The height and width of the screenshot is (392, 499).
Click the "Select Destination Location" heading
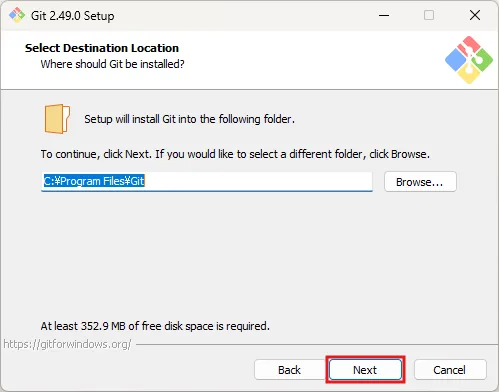[102, 48]
